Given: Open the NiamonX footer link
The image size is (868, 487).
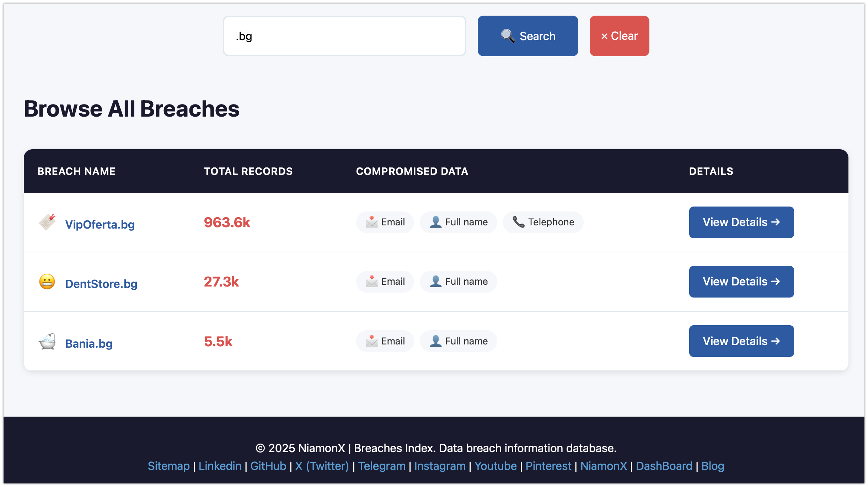Looking at the screenshot, I should click(604, 466).
